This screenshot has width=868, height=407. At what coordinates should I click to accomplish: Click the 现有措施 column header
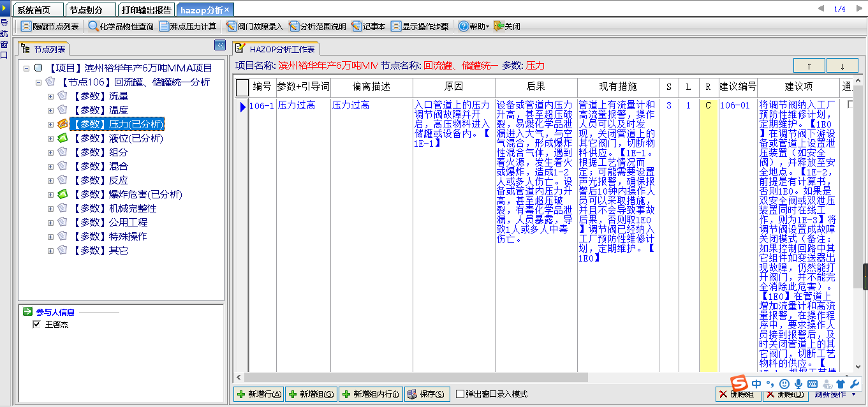coord(618,87)
